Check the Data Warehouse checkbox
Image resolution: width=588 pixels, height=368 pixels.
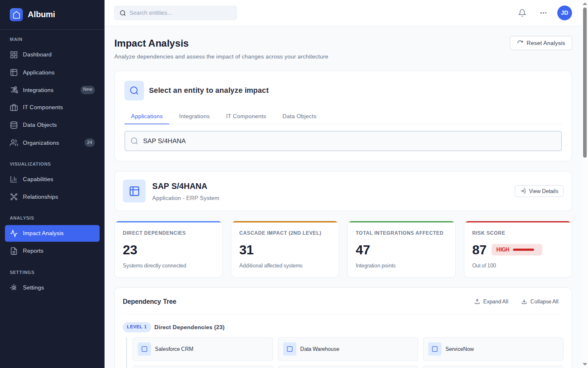pos(290,349)
